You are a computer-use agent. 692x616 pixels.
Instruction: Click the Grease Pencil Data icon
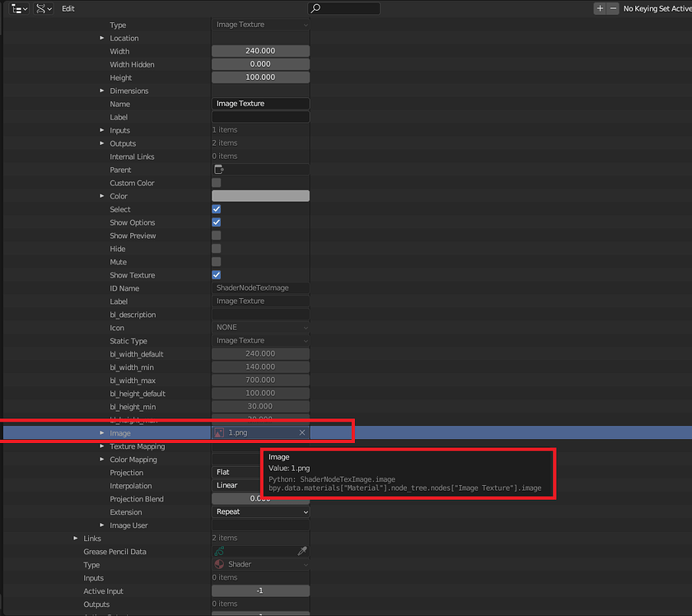click(x=219, y=551)
